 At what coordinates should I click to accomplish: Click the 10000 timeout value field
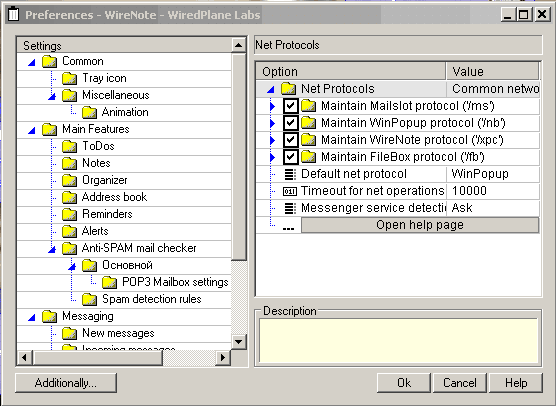[x=493, y=191]
